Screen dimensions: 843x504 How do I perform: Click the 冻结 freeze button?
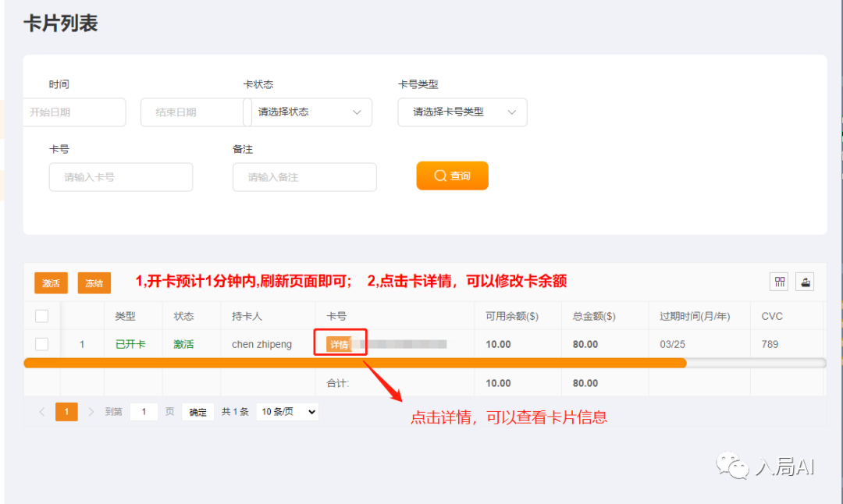click(94, 283)
